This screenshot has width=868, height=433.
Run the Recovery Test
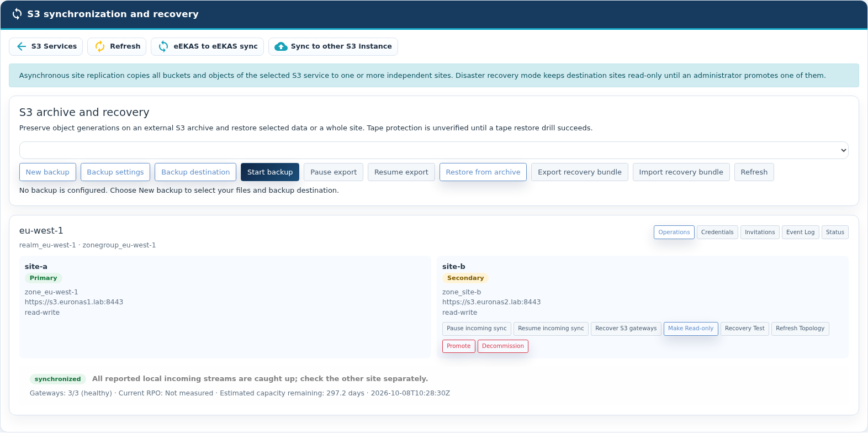coord(745,329)
